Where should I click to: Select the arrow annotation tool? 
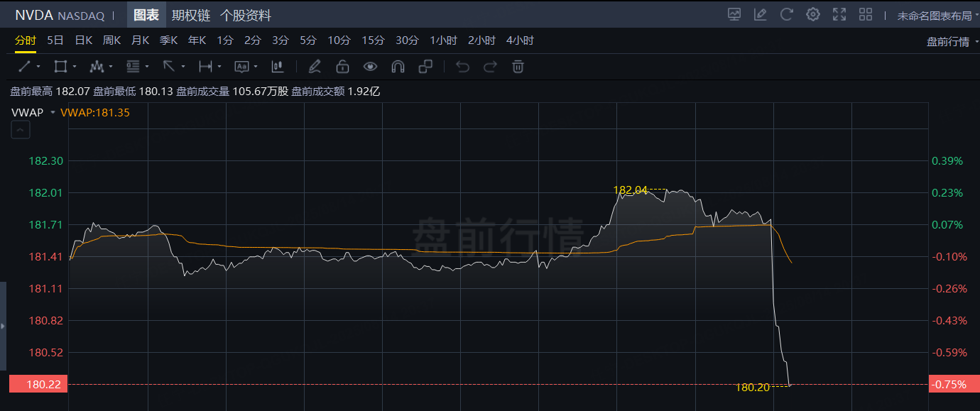pyautogui.click(x=169, y=67)
